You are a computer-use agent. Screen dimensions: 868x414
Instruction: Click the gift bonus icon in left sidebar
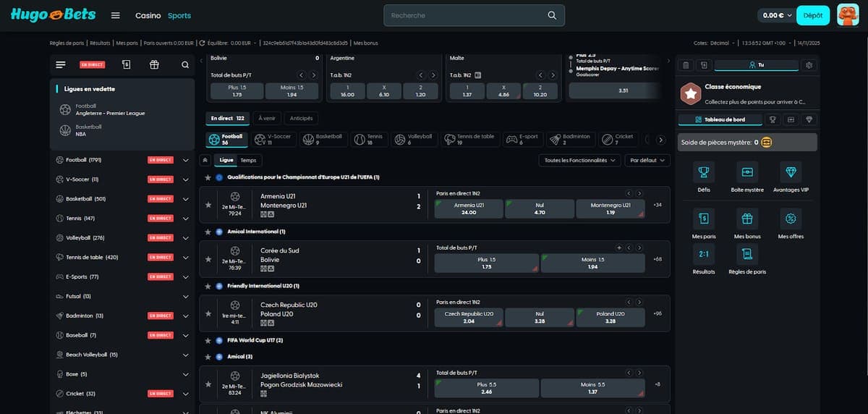154,64
